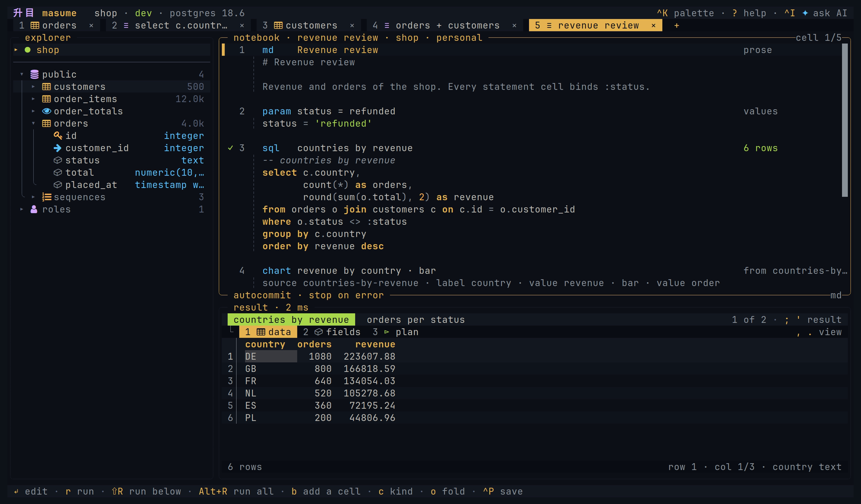The image size is (861, 504).
Task: Click the ask AI sparkle icon
Action: coord(805,13)
